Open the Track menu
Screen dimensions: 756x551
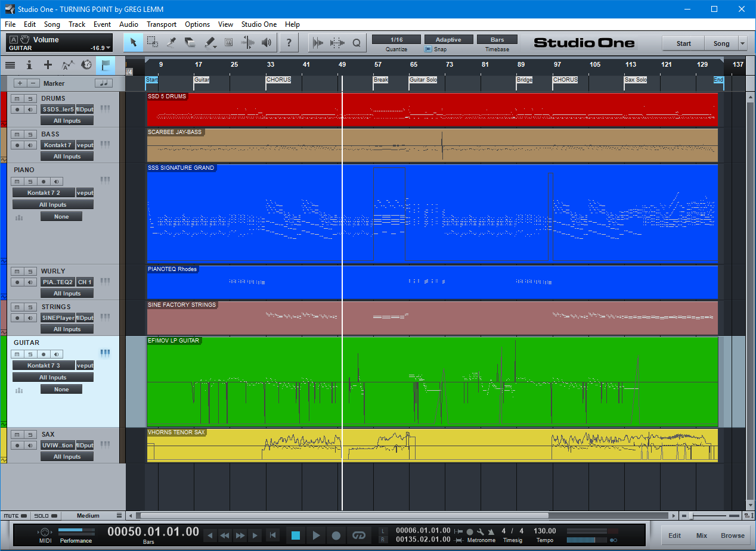77,24
